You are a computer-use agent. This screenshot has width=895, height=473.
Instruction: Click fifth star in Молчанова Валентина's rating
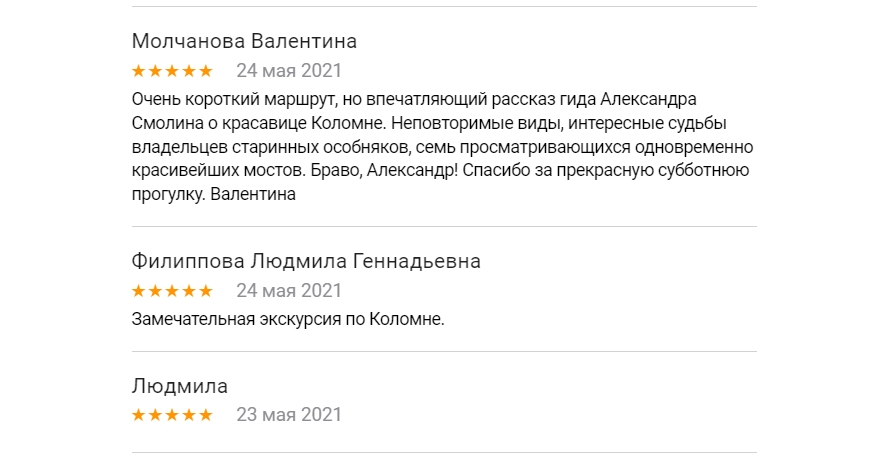[206, 71]
